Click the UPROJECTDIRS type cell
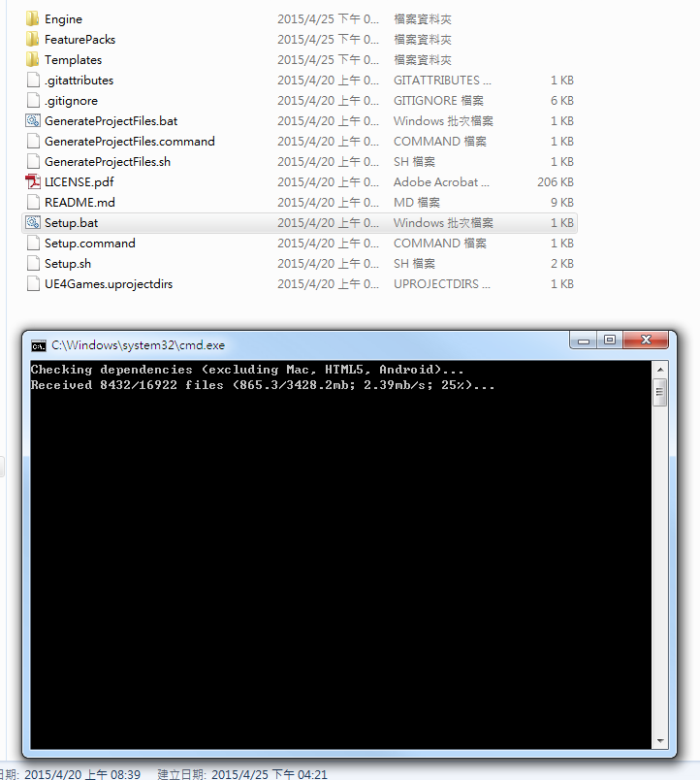The width and height of the screenshot is (700, 780). click(x=441, y=284)
